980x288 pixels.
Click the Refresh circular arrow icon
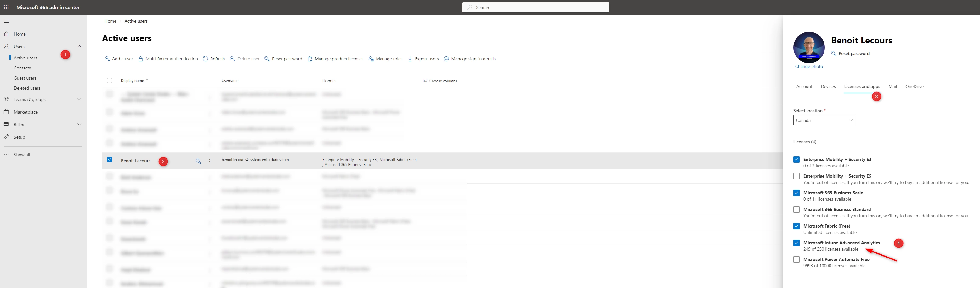pyautogui.click(x=206, y=59)
